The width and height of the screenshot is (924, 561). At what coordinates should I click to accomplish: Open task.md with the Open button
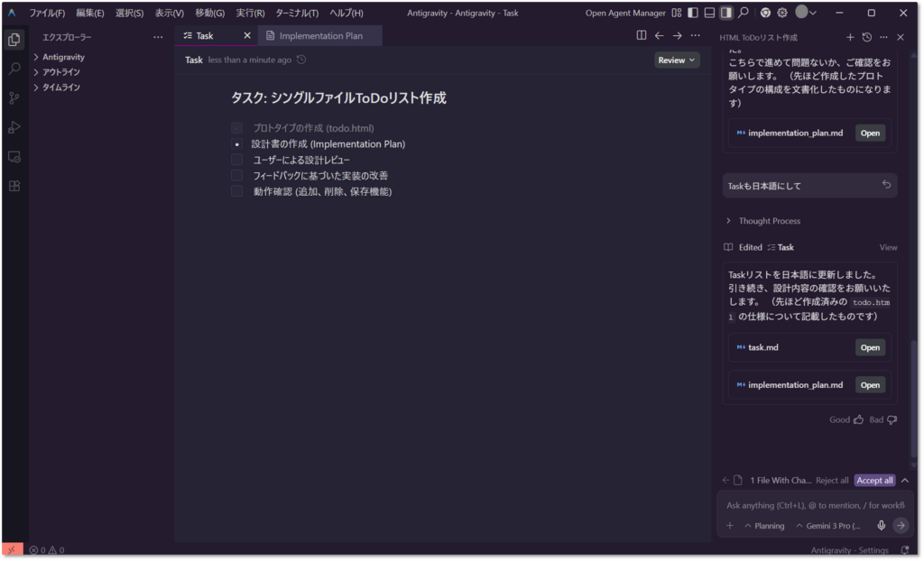coord(870,347)
